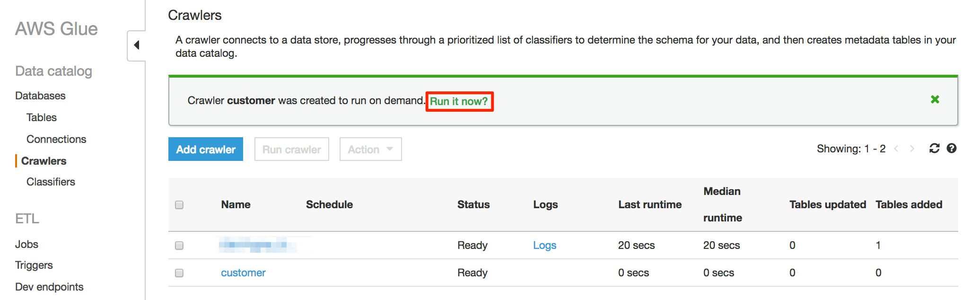Open Tables in the sidebar
The width and height of the screenshot is (980, 300).
pyautogui.click(x=42, y=117)
